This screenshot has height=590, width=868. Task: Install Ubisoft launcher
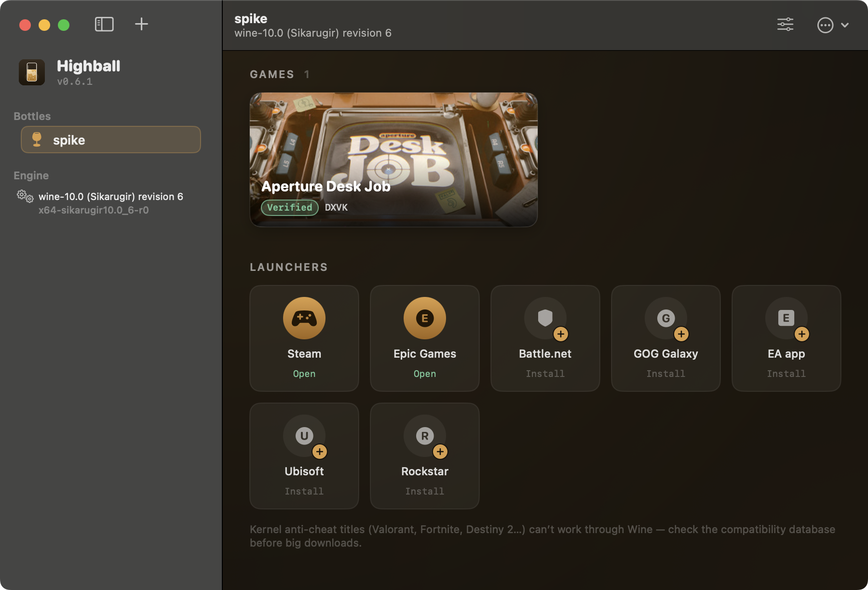pos(304,491)
